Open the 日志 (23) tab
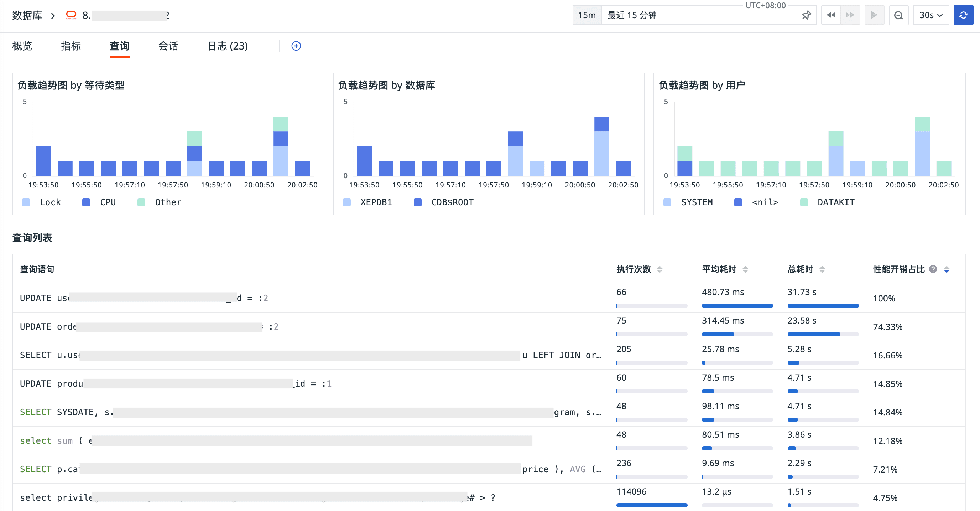980x511 pixels. pyautogui.click(x=228, y=46)
